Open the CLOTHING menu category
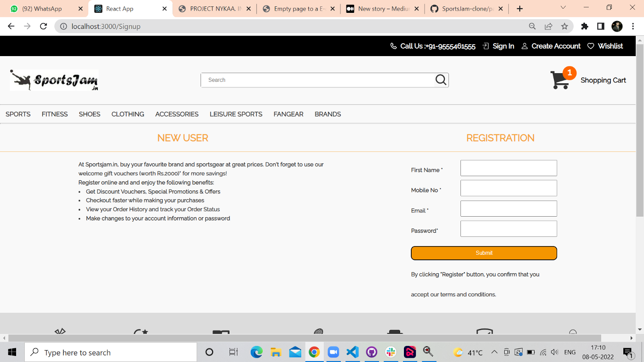Screen dimensions: 644x362 tap(128, 114)
